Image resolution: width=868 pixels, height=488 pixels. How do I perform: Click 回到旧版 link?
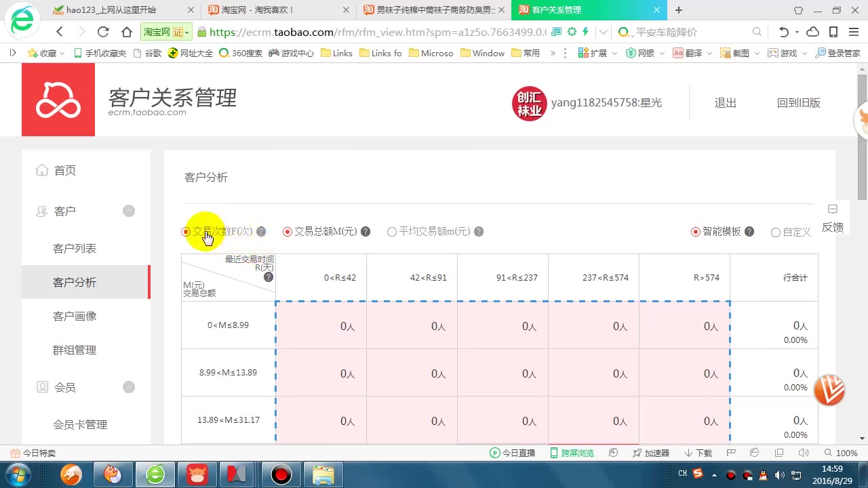click(x=798, y=103)
